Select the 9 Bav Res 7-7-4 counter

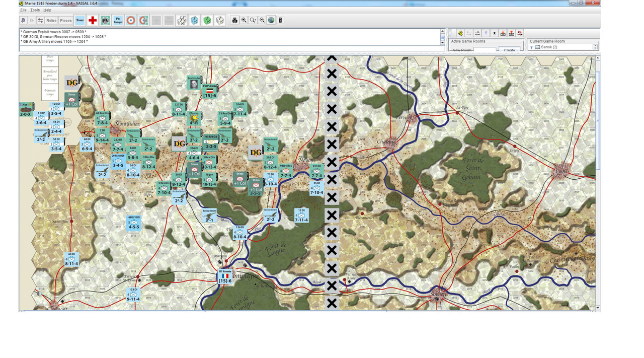click(x=286, y=171)
